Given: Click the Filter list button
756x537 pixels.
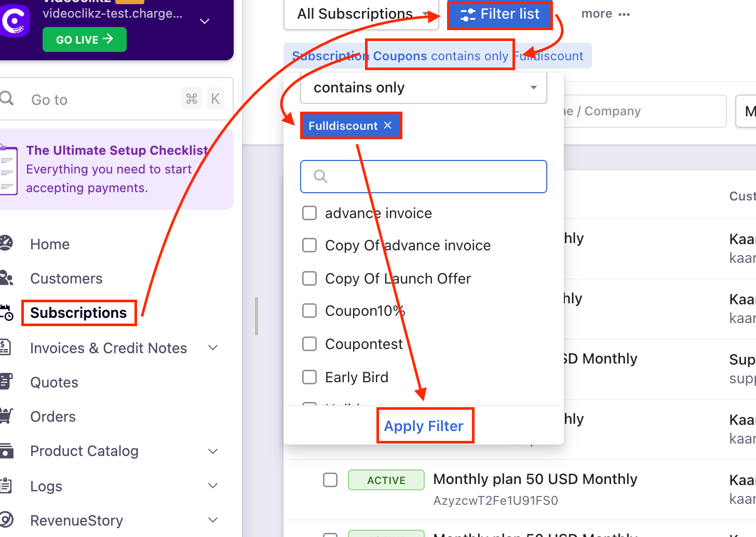Looking at the screenshot, I should (x=500, y=15).
